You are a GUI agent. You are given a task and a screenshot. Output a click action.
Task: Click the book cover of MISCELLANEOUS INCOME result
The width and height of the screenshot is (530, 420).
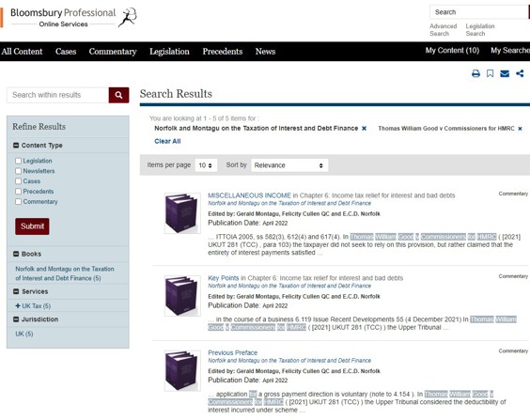[x=182, y=213]
